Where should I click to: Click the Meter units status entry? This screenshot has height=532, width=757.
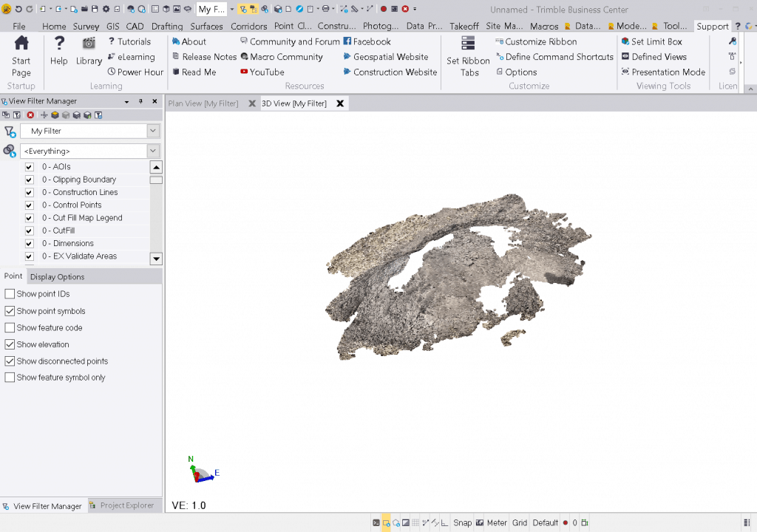point(497,523)
